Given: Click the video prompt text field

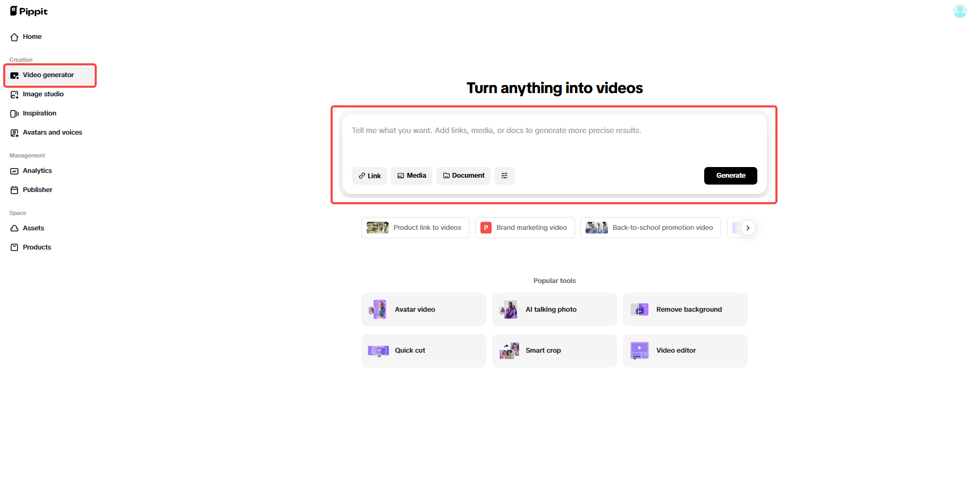Looking at the screenshot, I should click(553, 130).
